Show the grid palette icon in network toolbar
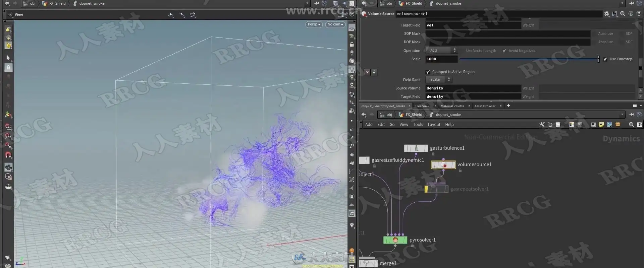644x268 pixels. point(572,125)
